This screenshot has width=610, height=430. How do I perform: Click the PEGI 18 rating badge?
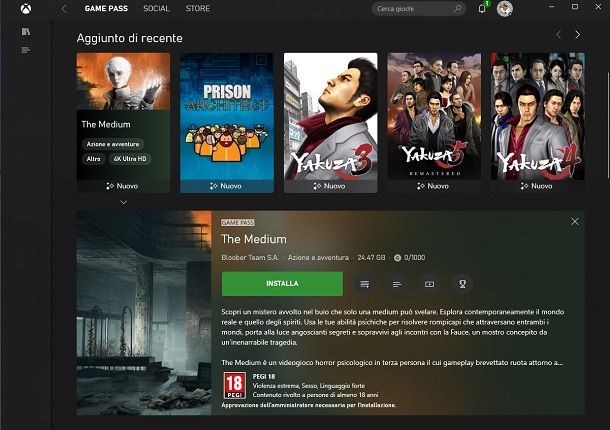pos(235,385)
